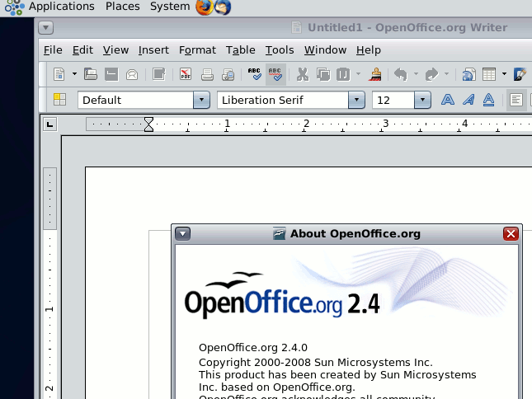This screenshot has height=399, width=532.
Task: Click the Edit File icon
Action: (159, 74)
